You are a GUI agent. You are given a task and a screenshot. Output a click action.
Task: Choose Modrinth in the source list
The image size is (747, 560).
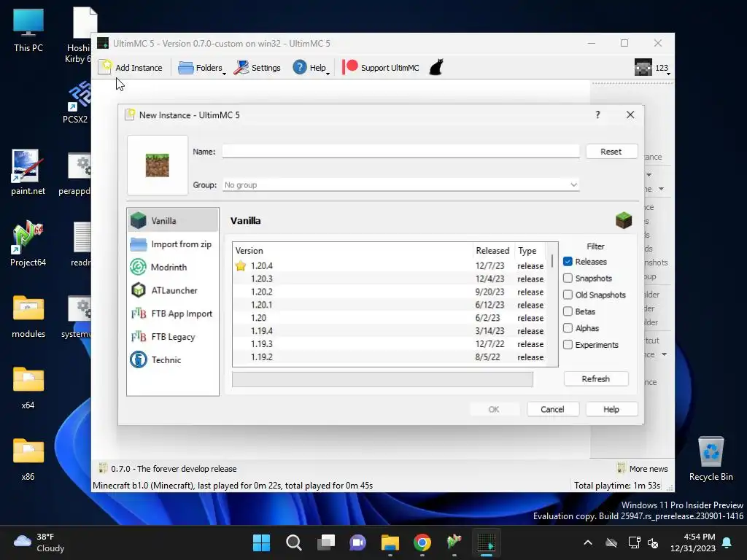173,267
